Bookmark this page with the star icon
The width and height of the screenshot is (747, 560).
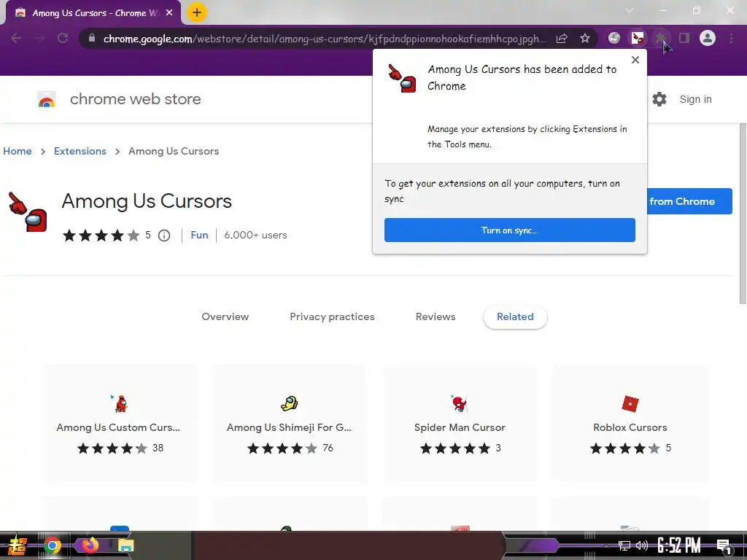585,38
